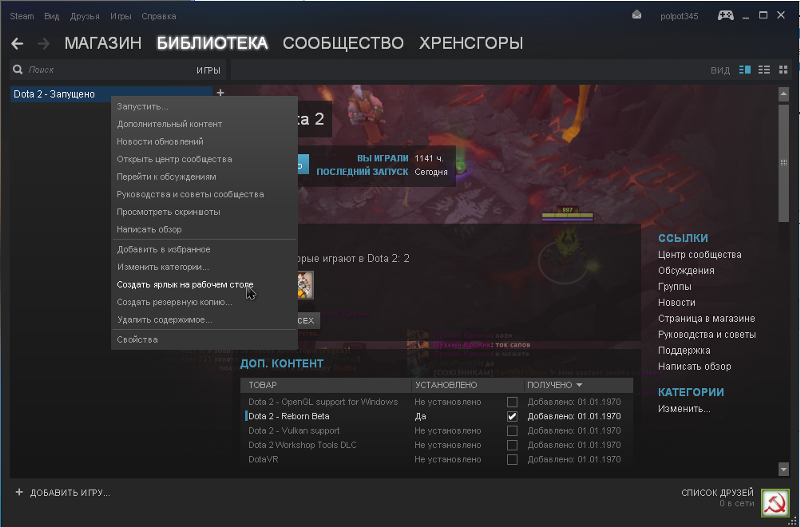Open Новости link in sidebar
The width and height of the screenshot is (800, 527).
click(x=677, y=303)
